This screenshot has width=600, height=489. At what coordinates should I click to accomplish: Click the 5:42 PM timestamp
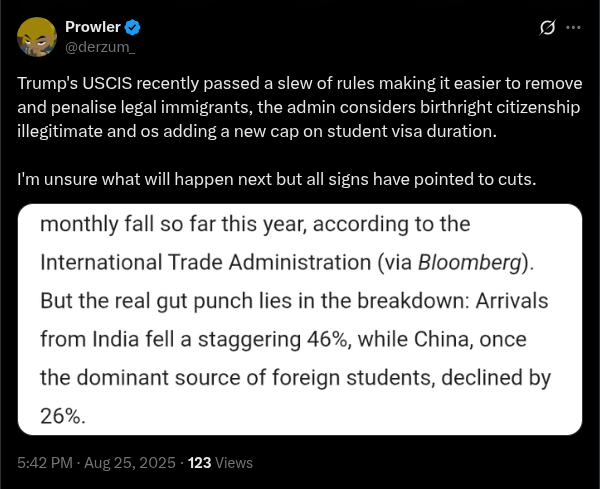[45, 463]
